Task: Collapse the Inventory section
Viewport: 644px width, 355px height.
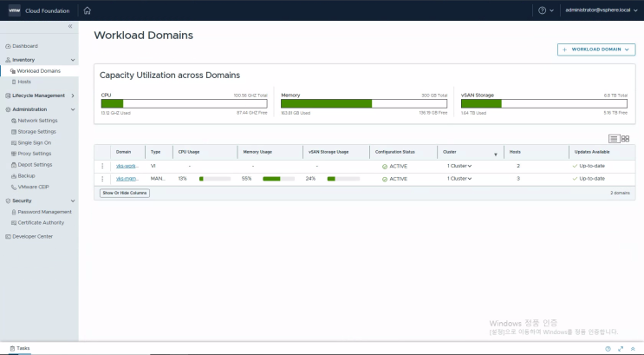Action: click(x=73, y=60)
